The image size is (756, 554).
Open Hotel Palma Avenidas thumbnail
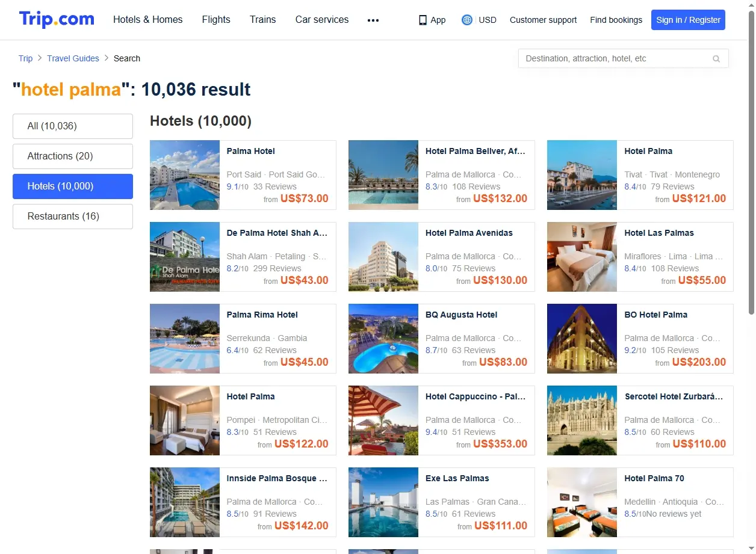tap(383, 257)
